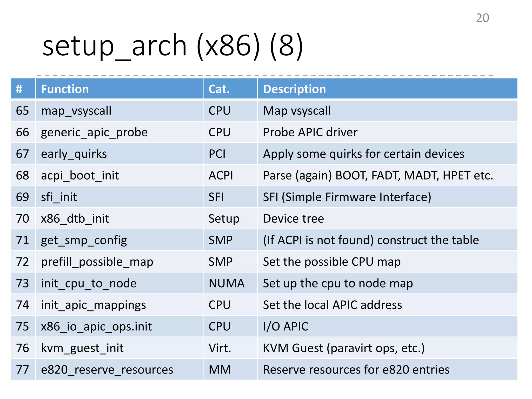The image size is (532, 399).
Task: Click the kvm_guest_init function cell
Action: pos(82,348)
